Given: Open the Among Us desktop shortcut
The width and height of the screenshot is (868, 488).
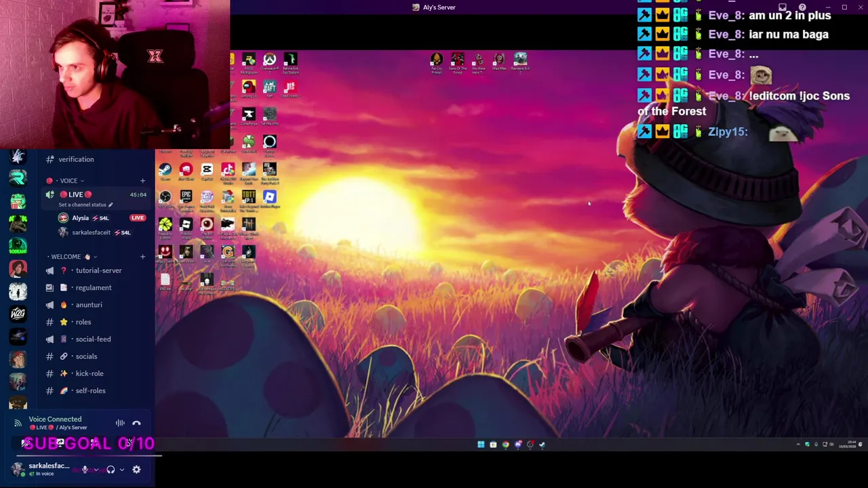Looking at the screenshot, I should click(249, 86).
